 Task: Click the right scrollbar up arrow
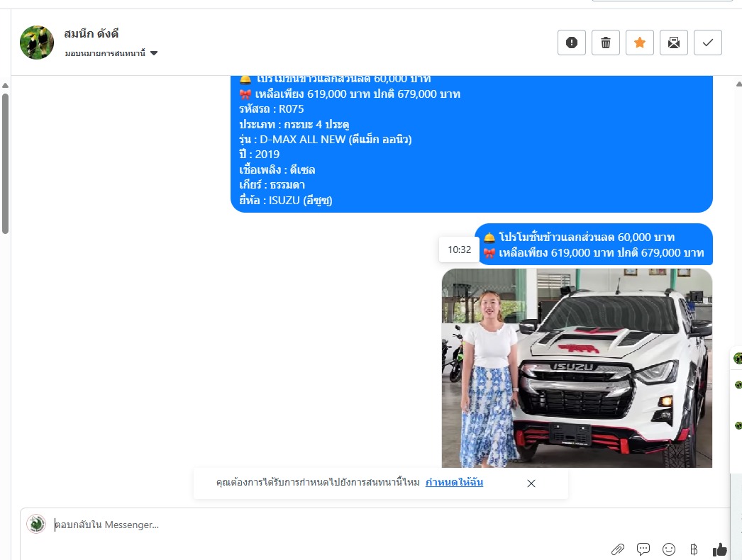click(x=738, y=84)
